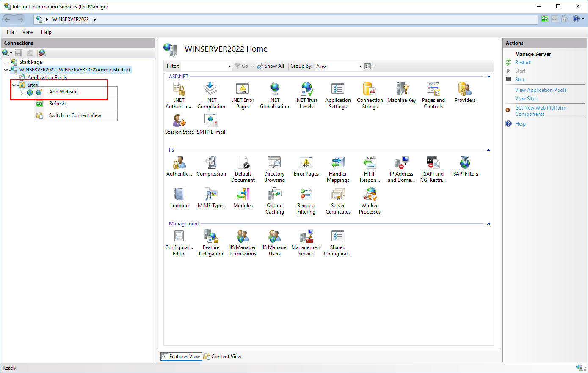
Task: Open the .NET Globalization feature
Action: pyautogui.click(x=274, y=96)
